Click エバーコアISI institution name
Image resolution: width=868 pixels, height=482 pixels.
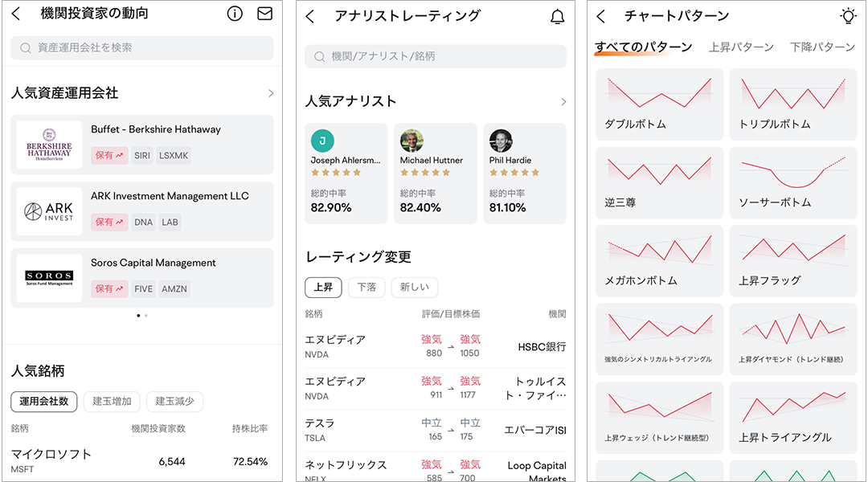pos(535,431)
